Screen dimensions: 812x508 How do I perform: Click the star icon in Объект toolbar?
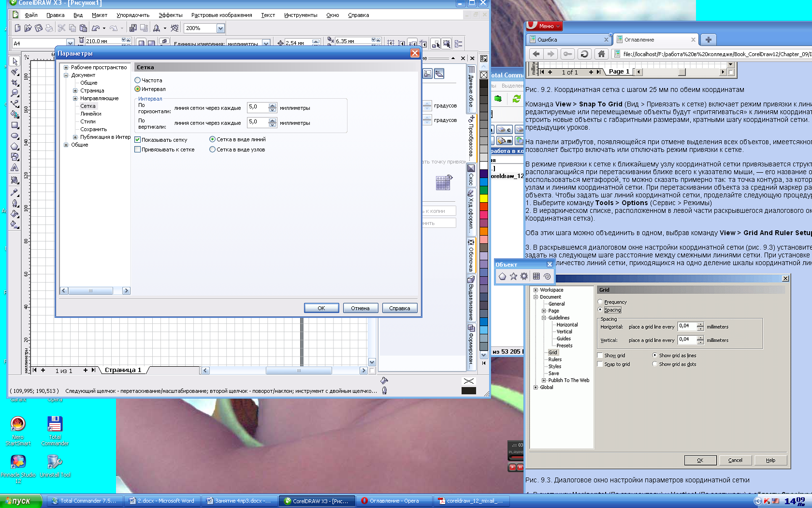(513, 276)
